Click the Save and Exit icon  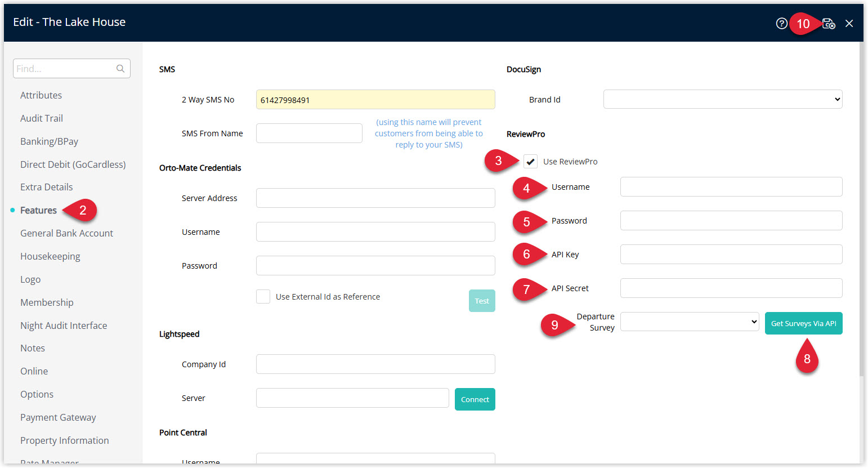click(829, 24)
